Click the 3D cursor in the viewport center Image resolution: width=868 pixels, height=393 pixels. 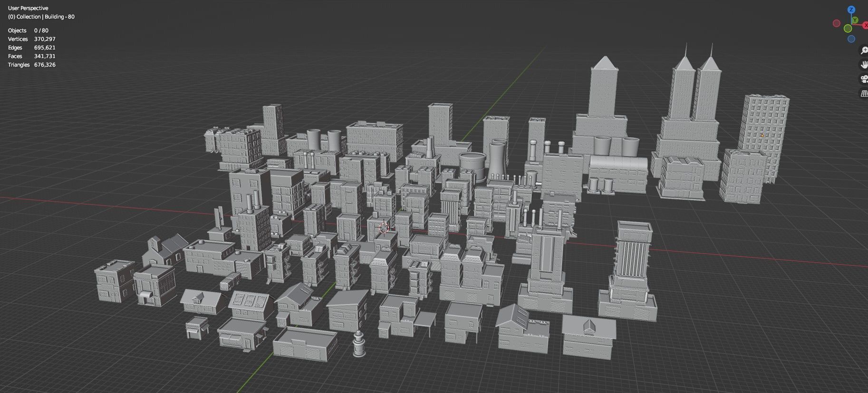384,228
